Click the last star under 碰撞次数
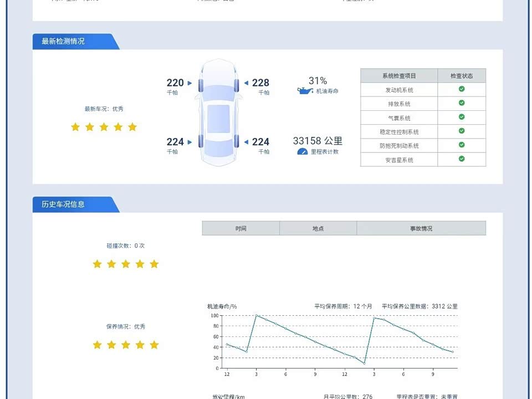 154,264
